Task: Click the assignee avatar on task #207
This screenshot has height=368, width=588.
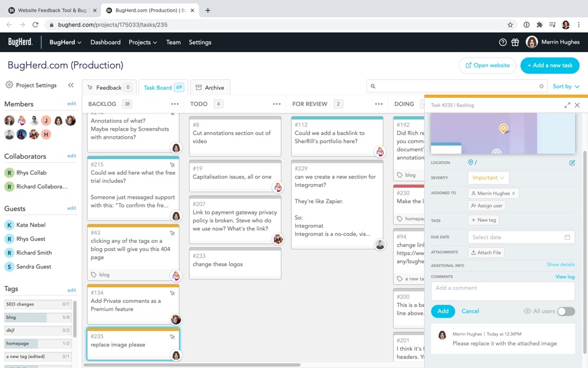Action: [x=278, y=239]
